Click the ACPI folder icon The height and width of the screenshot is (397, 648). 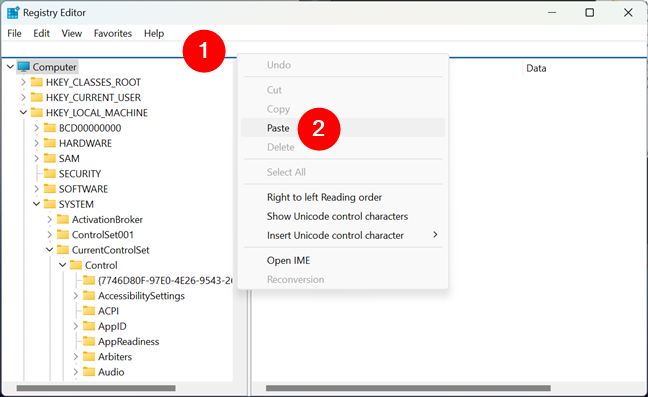[x=89, y=311]
